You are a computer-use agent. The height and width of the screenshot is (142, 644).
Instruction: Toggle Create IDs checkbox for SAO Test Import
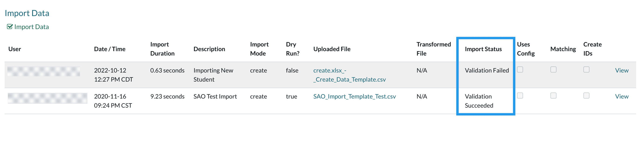pos(586,96)
